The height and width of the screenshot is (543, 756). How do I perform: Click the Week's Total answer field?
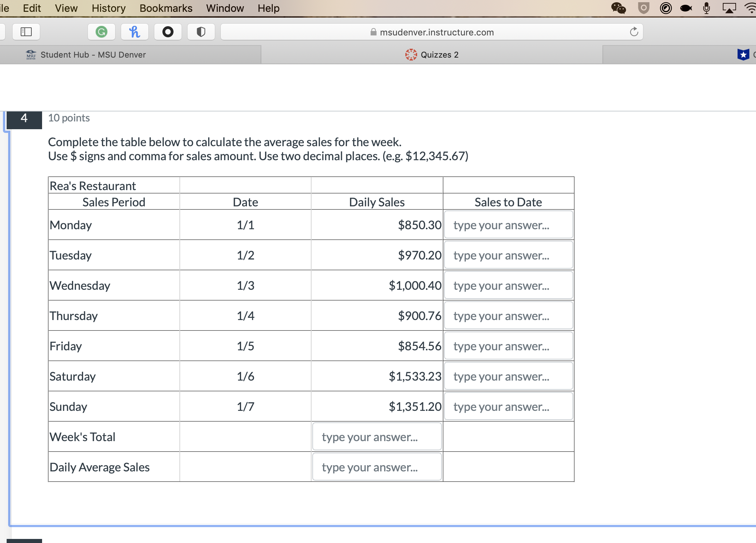(377, 436)
